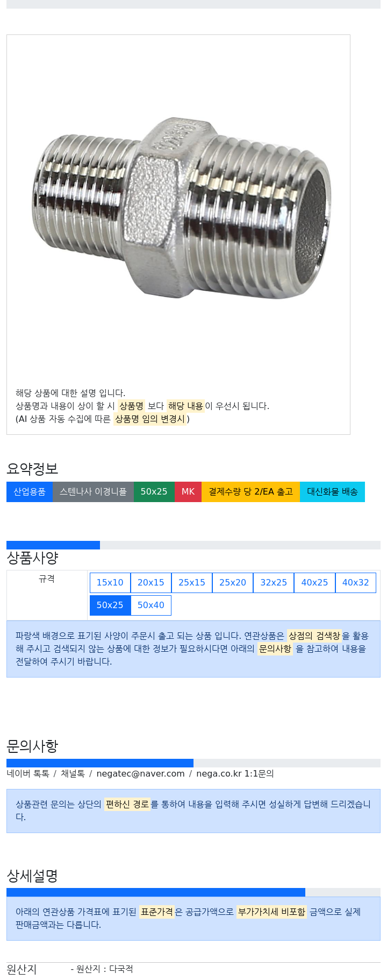Select the 50x40 size option
This screenshot has height=980, width=387.
(151, 605)
